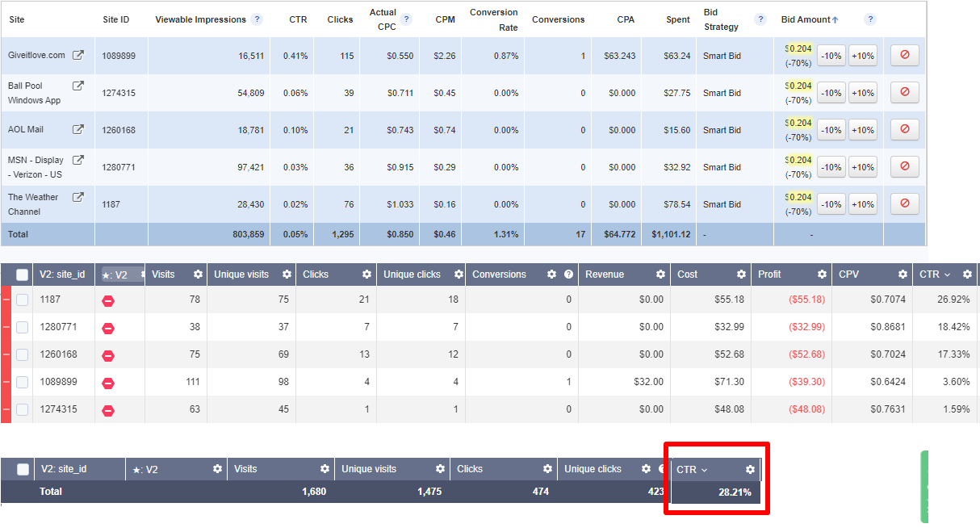Open gear settings on Cost column
The image size is (980, 528).
click(x=741, y=274)
